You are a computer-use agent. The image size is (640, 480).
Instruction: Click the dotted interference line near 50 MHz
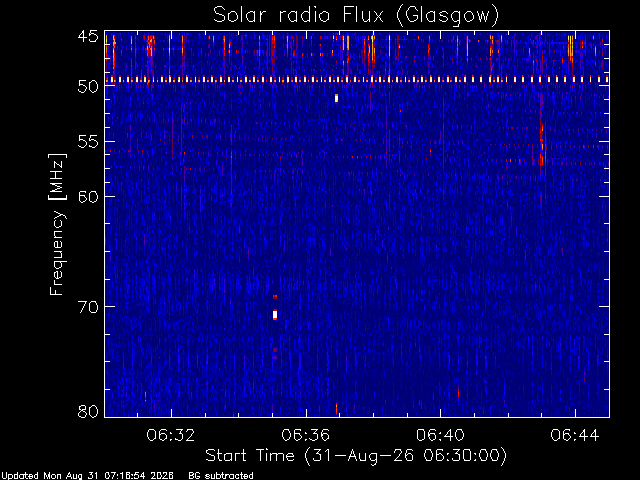pyautogui.click(x=357, y=80)
